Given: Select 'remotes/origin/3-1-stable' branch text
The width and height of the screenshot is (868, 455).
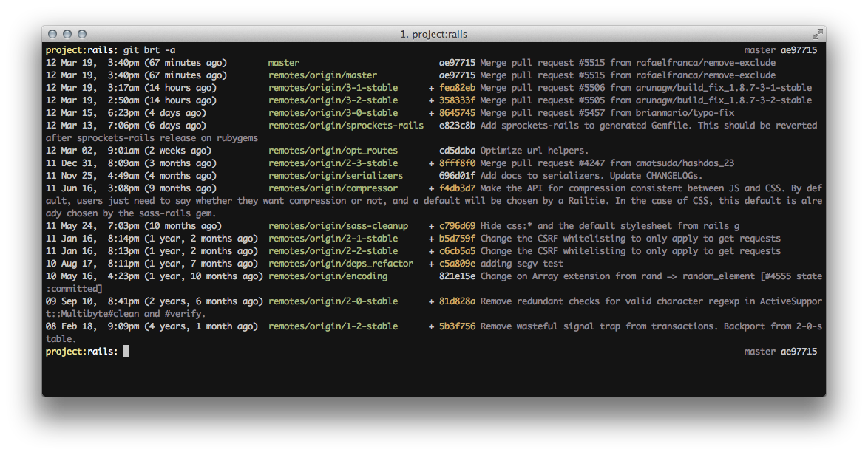Looking at the screenshot, I should pyautogui.click(x=333, y=88).
